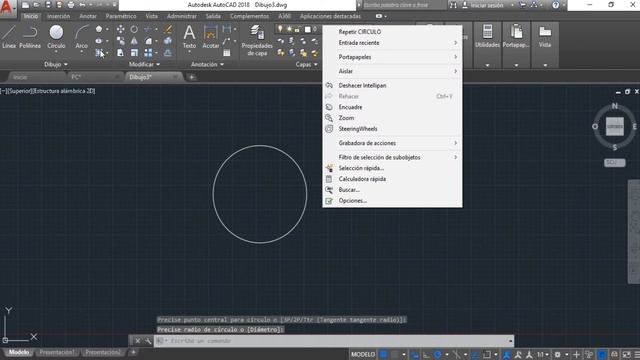The image size is (640, 360).
Task: Select the Línea draw tool
Action: [9, 37]
